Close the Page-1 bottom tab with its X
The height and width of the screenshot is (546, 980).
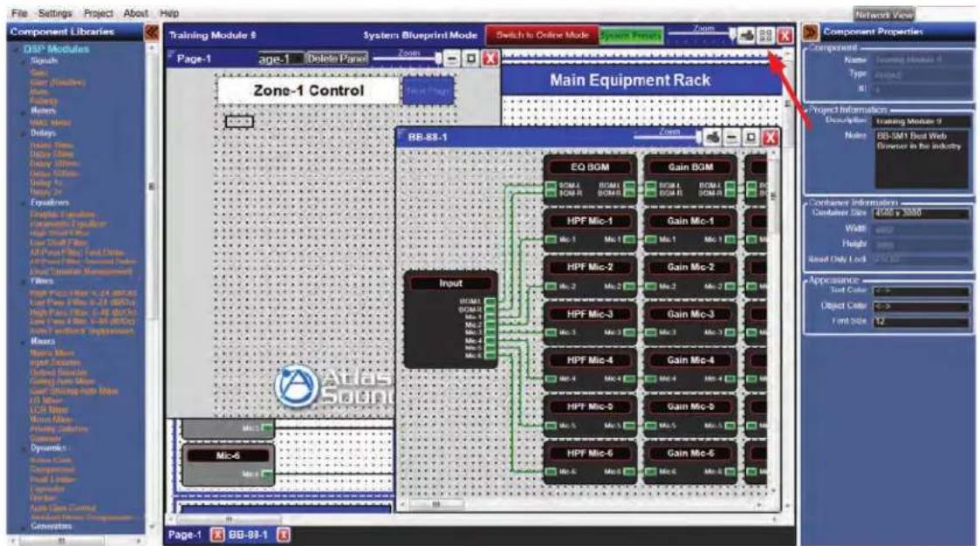tap(216, 535)
